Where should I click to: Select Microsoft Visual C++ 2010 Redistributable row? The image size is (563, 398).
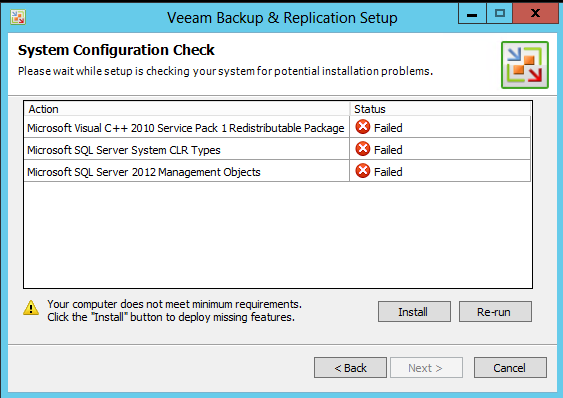point(277,128)
